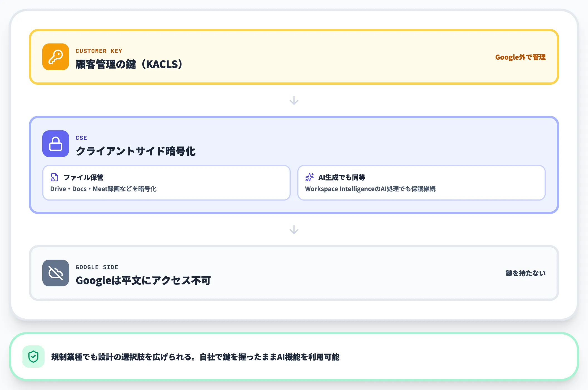
Task: Open the 顧客管理の鍵（KACLS）card
Action: 294,57
